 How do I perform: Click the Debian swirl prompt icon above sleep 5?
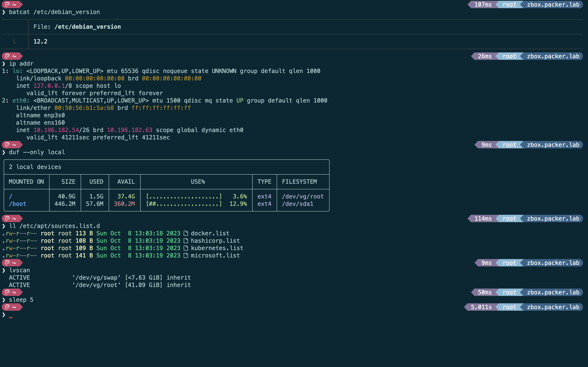point(8,292)
